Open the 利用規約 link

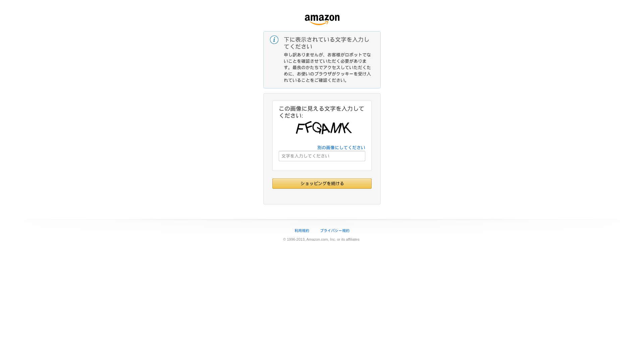click(x=302, y=231)
